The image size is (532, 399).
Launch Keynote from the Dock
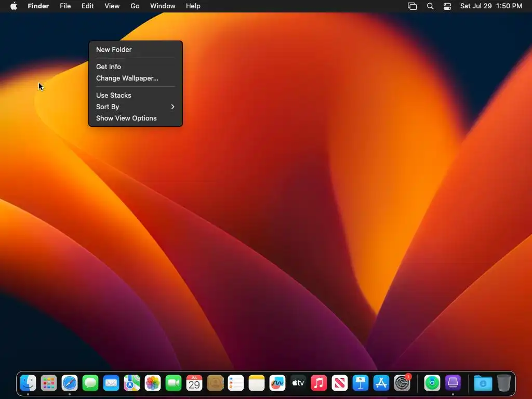[x=361, y=383]
